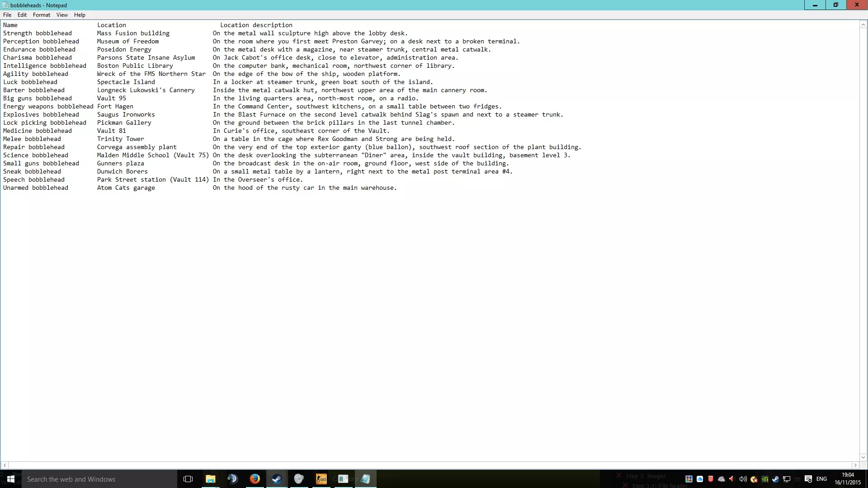Viewport: 868px width, 488px height.
Task: Open the File menu
Action: (7, 15)
